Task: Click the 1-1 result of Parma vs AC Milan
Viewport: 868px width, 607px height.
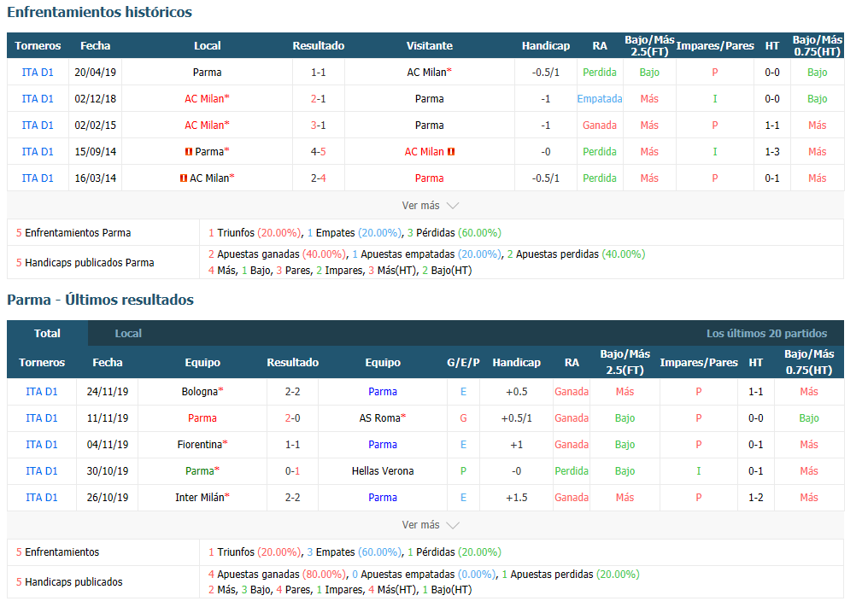Action: click(x=319, y=73)
